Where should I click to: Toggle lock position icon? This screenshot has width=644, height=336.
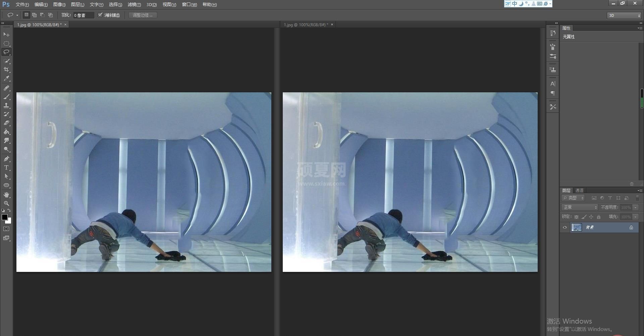tap(591, 217)
